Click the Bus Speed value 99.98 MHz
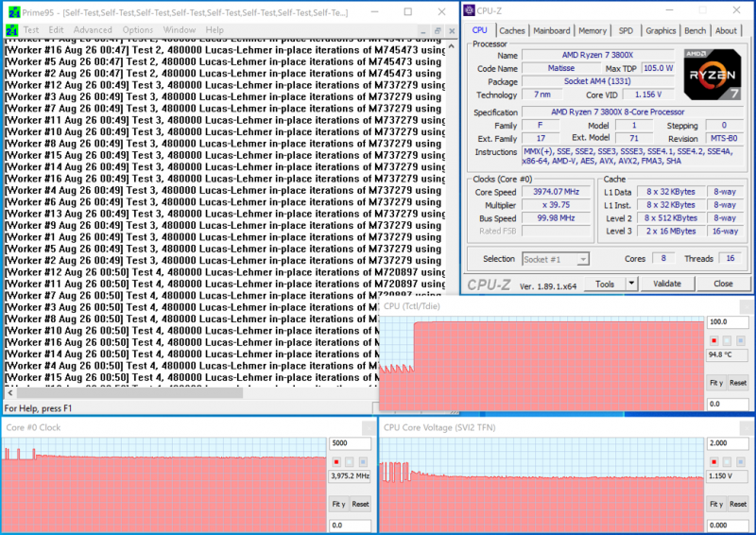The width and height of the screenshot is (756, 535). 556,218
